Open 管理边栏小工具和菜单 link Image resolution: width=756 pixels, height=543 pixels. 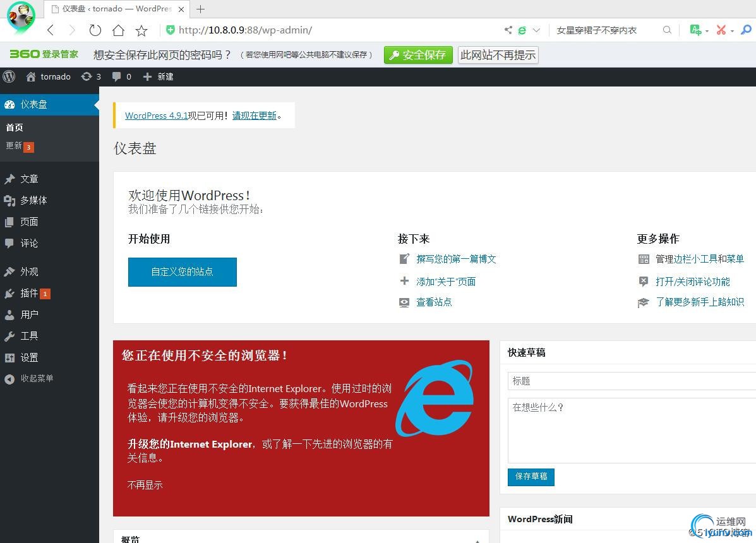click(700, 260)
